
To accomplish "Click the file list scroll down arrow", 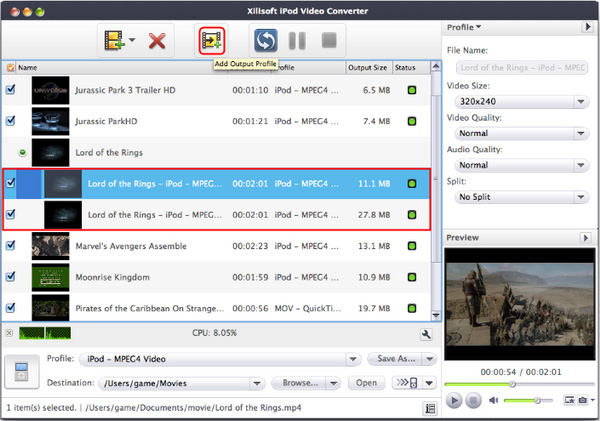I will pyautogui.click(x=436, y=316).
